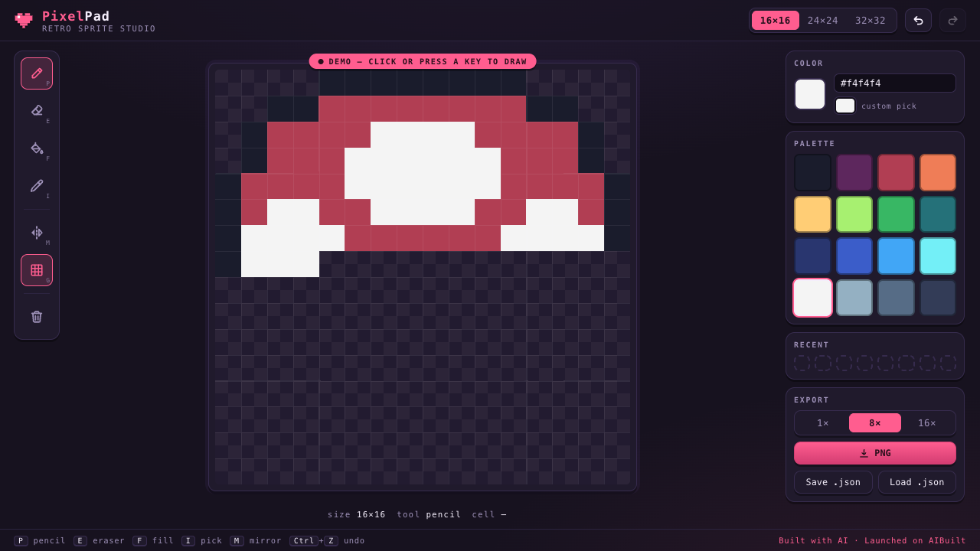This screenshot has width=980, height=551.
Task: Pick the light gray-blue palette swatch
Action: point(854,298)
